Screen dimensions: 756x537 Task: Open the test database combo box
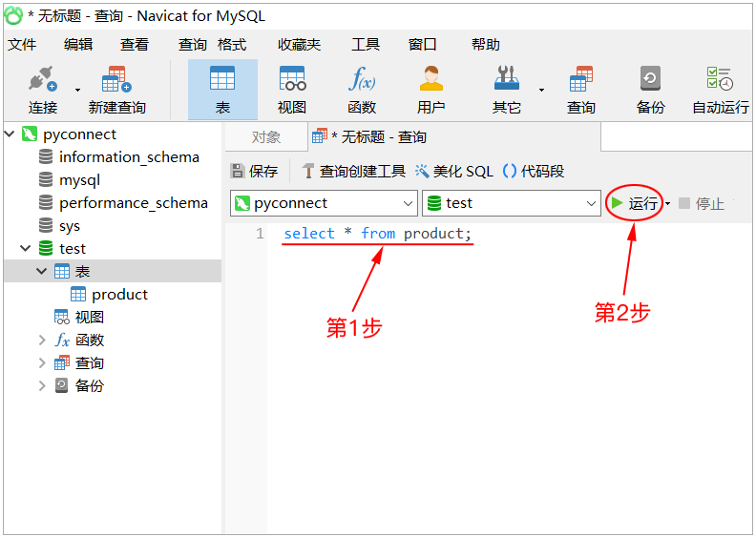511,203
